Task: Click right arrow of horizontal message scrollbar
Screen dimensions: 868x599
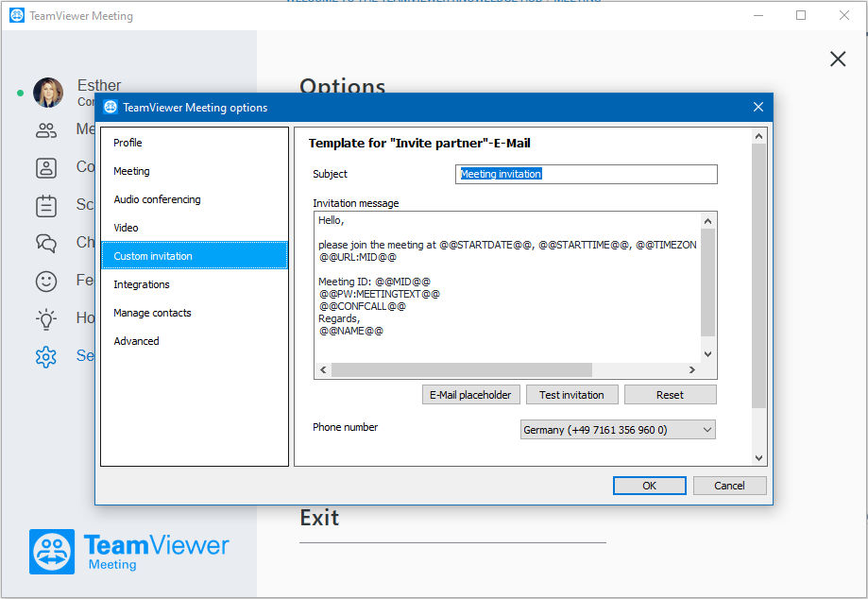Action: [x=691, y=369]
